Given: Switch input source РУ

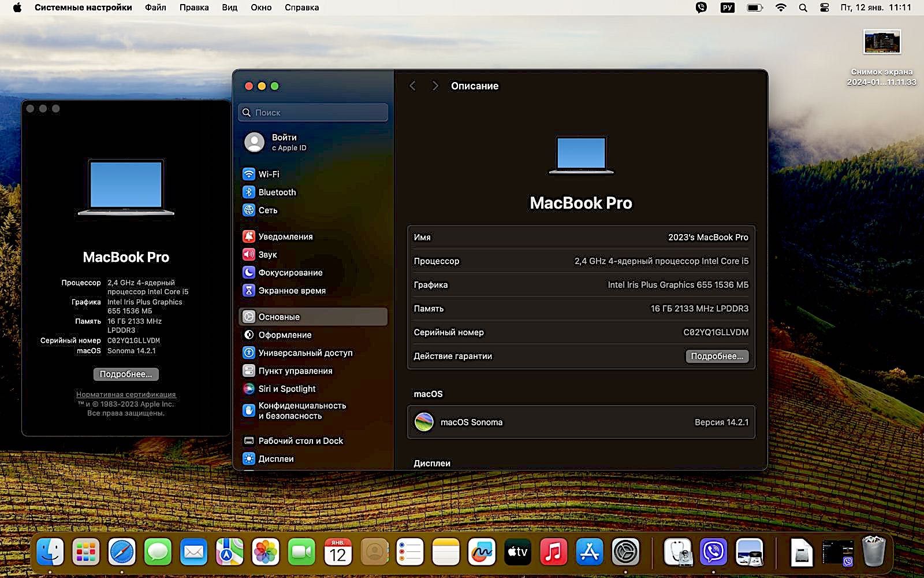Looking at the screenshot, I should click(728, 8).
